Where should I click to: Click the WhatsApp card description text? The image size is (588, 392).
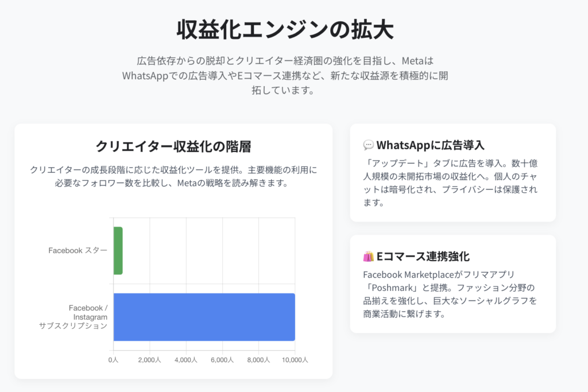(x=451, y=183)
